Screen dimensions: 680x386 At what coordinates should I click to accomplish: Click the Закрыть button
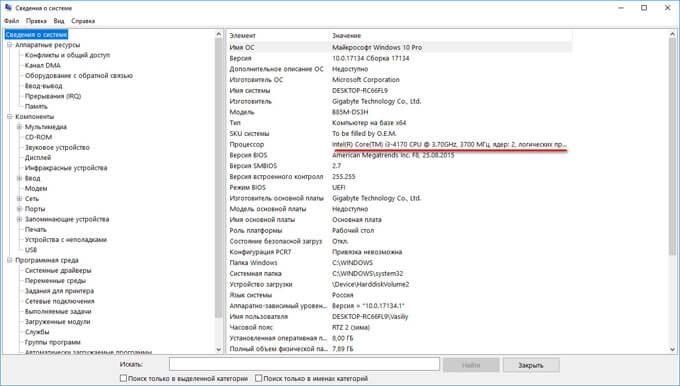(531, 365)
